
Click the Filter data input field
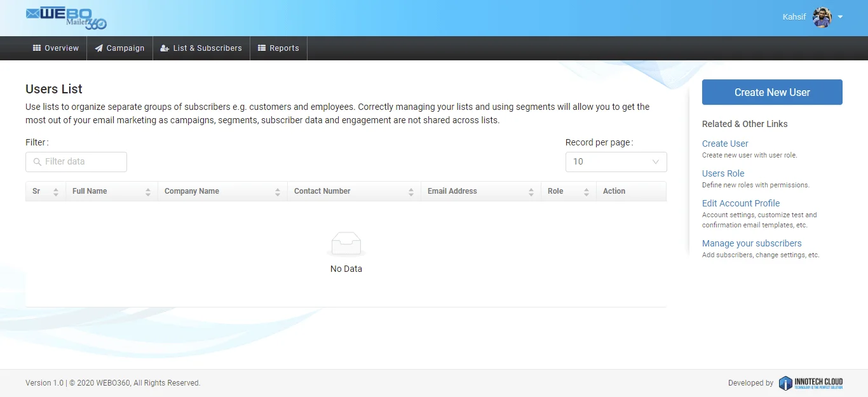pyautogui.click(x=76, y=162)
